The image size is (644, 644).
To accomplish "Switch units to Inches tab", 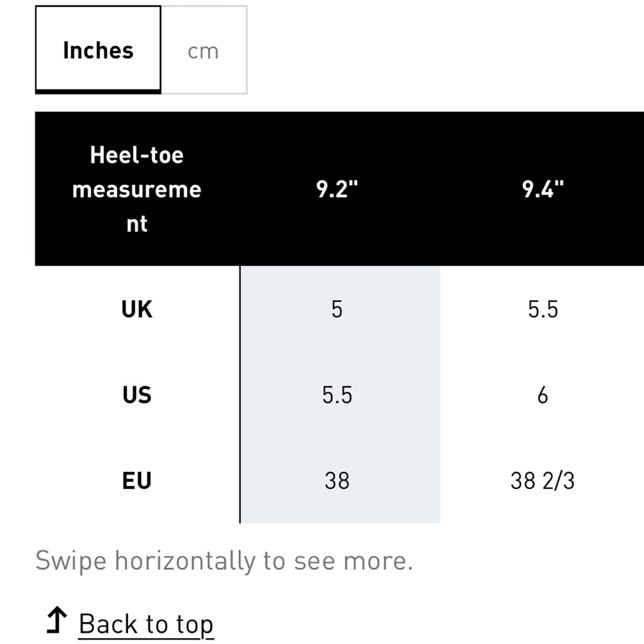I will click(98, 50).
